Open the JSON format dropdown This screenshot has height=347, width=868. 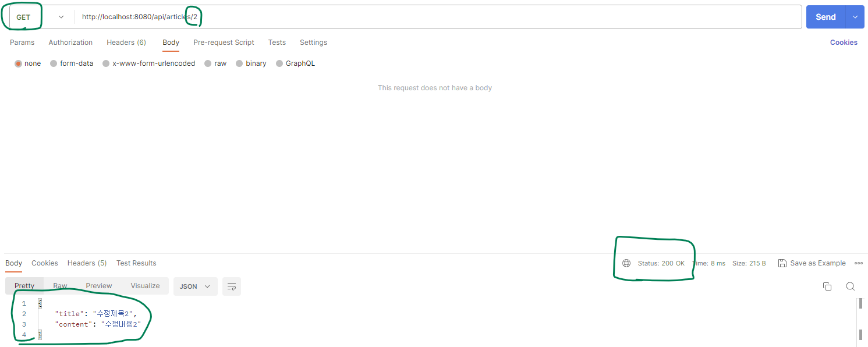[196, 286]
